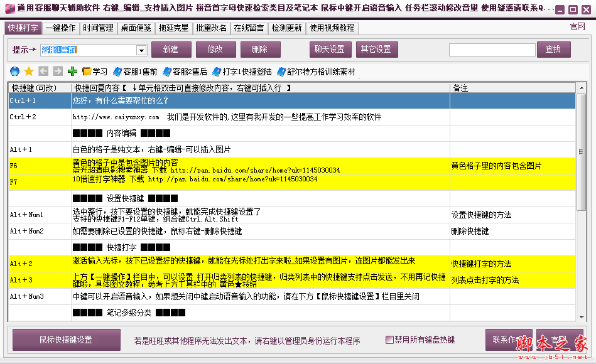Open the 其它设置 options menu
This screenshot has height=364, width=596.
pyautogui.click(x=377, y=48)
